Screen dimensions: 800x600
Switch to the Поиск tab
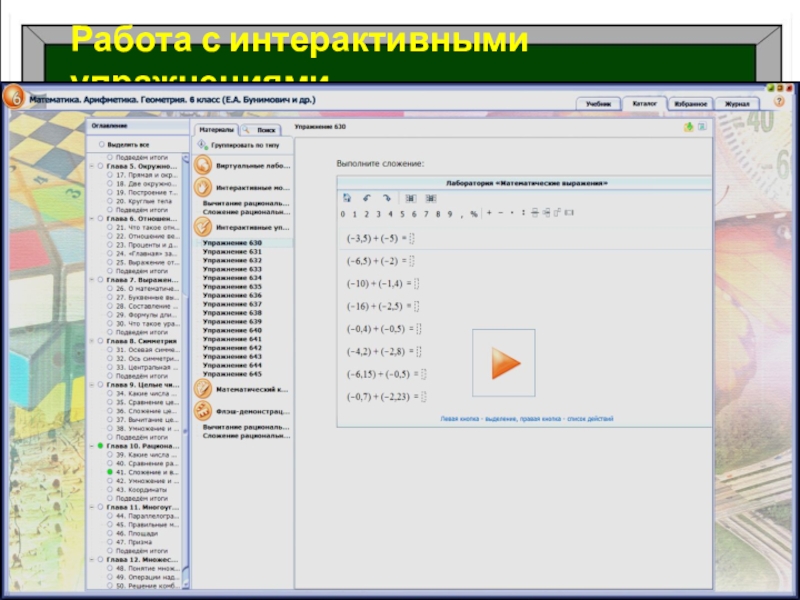pos(261,130)
